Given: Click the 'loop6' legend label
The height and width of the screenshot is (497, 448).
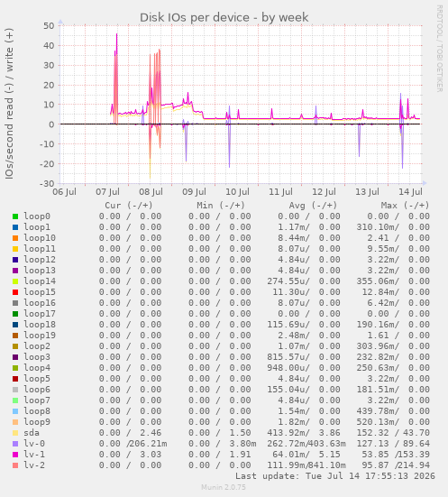Looking at the screenshot, I should (x=37, y=390).
